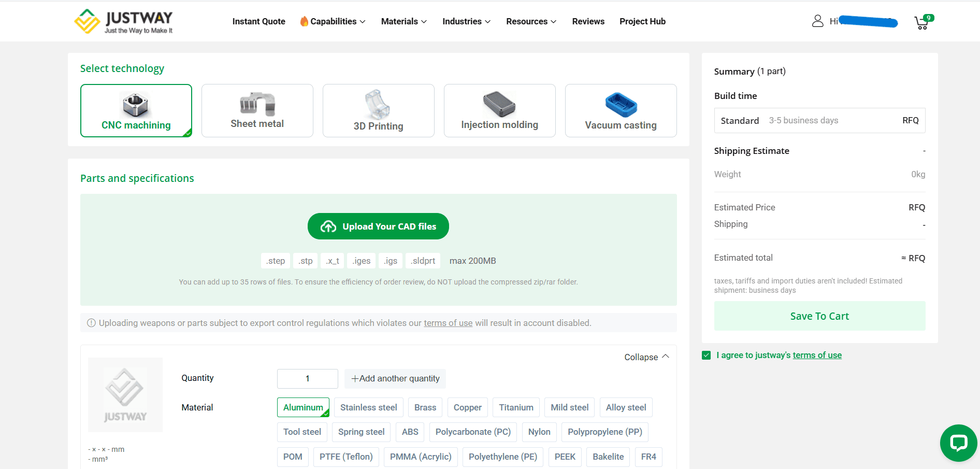
Task: Select Polycarbonate (PC) material
Action: click(x=473, y=432)
